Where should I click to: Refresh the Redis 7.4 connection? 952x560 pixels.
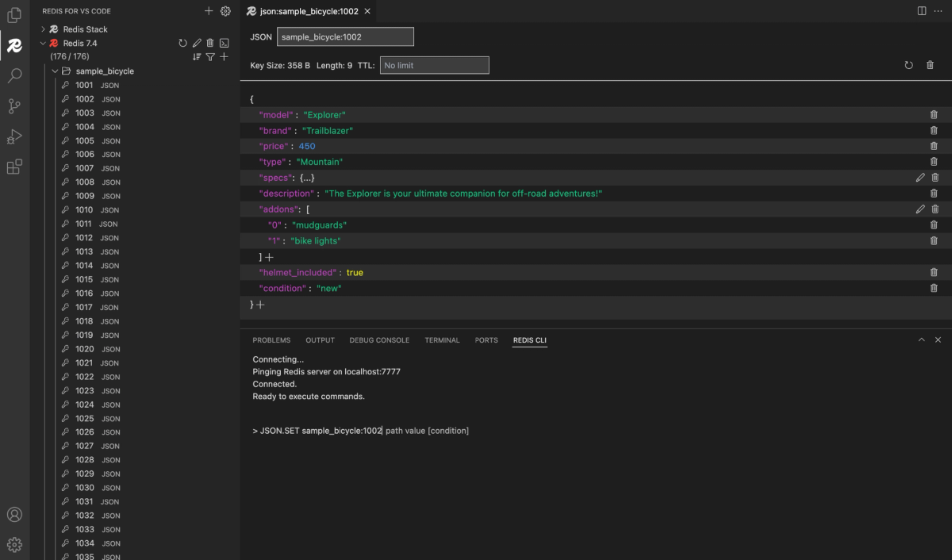click(182, 43)
